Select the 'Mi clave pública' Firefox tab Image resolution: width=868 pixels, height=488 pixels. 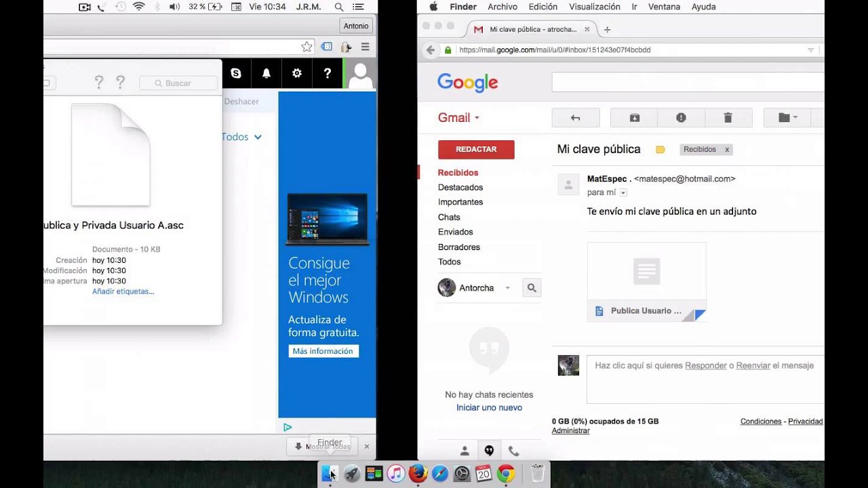[532, 30]
